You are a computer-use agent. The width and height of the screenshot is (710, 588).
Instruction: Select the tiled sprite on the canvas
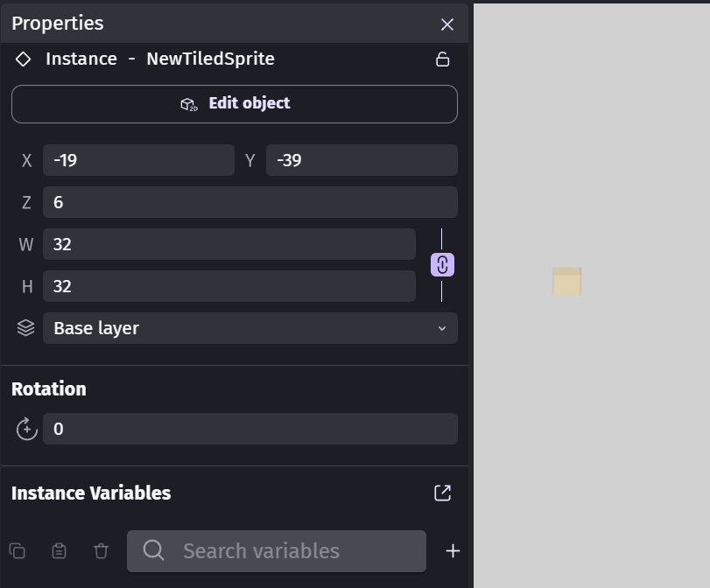tap(567, 282)
